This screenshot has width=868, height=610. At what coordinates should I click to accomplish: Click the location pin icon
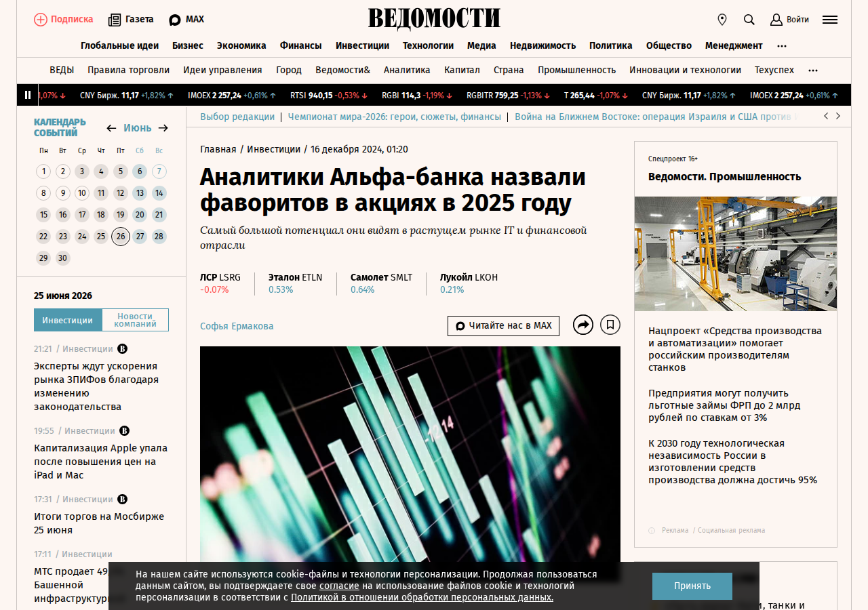tap(722, 20)
